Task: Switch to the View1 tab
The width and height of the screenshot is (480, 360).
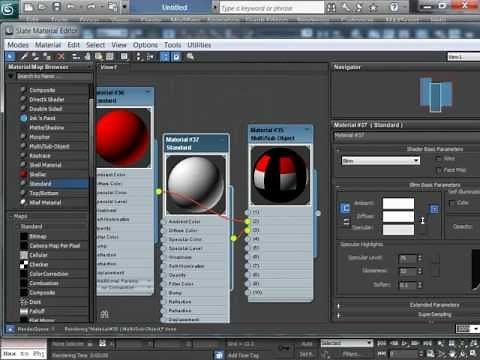Action: click(x=109, y=67)
